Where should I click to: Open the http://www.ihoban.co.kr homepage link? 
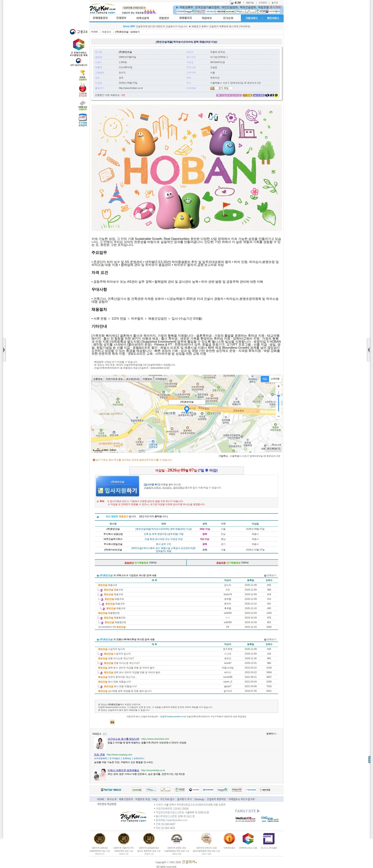point(131,88)
